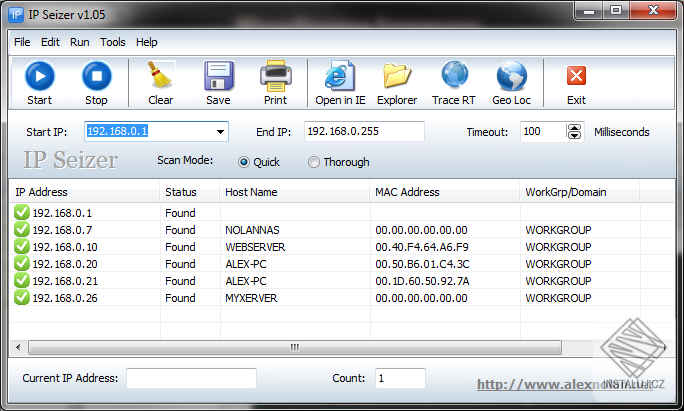Click Found status for 192.168.0.1

click(x=180, y=213)
